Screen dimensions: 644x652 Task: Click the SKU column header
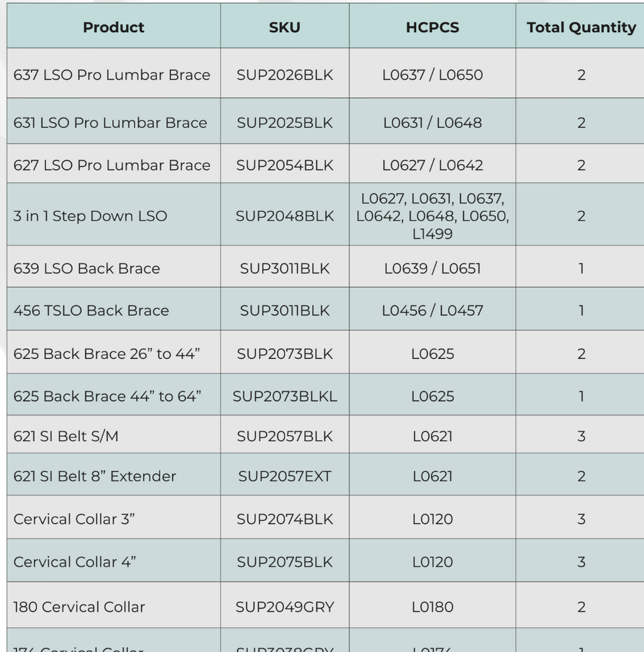tap(285, 26)
